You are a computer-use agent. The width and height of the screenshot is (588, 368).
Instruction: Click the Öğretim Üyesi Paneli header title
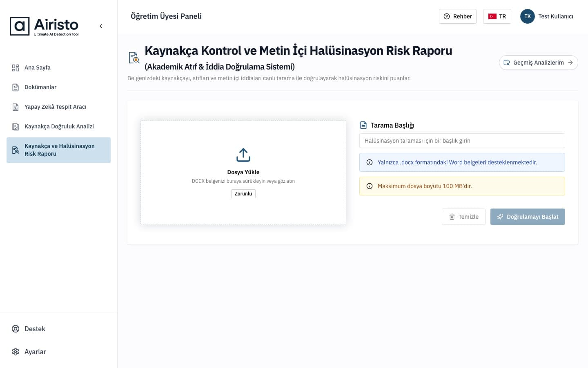tap(166, 16)
